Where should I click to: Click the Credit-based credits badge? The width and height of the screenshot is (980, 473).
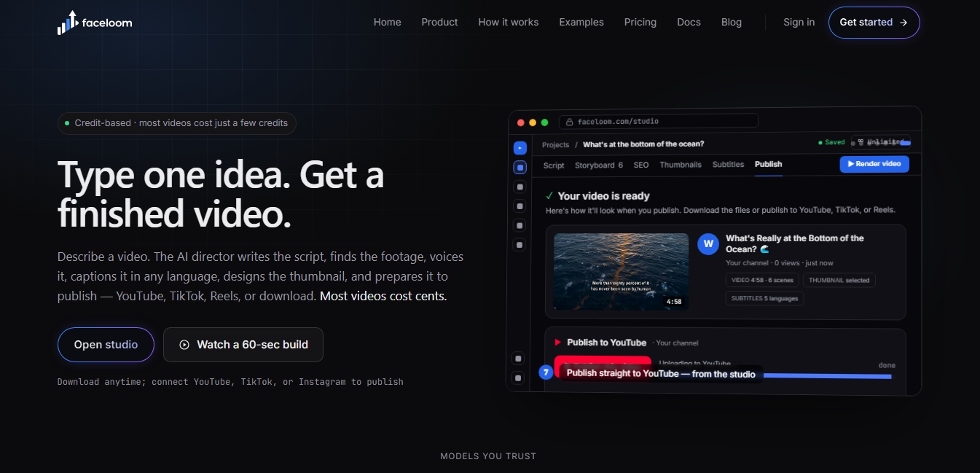[x=177, y=123]
